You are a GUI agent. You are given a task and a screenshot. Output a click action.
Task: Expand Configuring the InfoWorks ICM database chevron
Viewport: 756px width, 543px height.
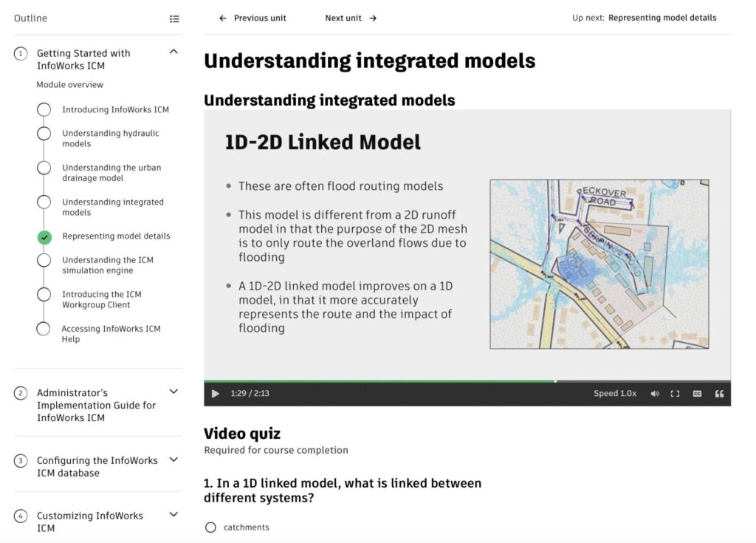point(173,460)
